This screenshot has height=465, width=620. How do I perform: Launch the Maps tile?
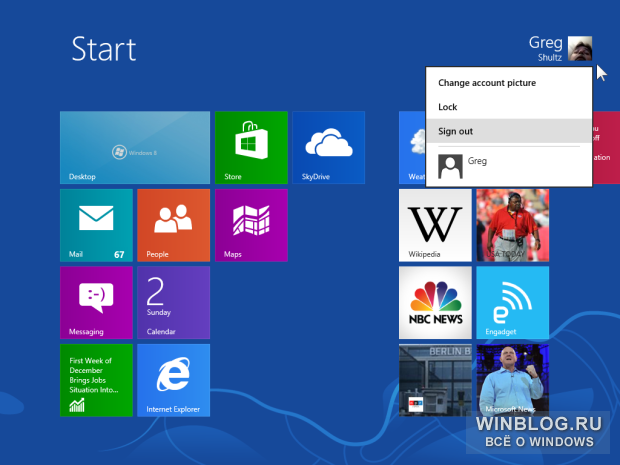pos(251,225)
